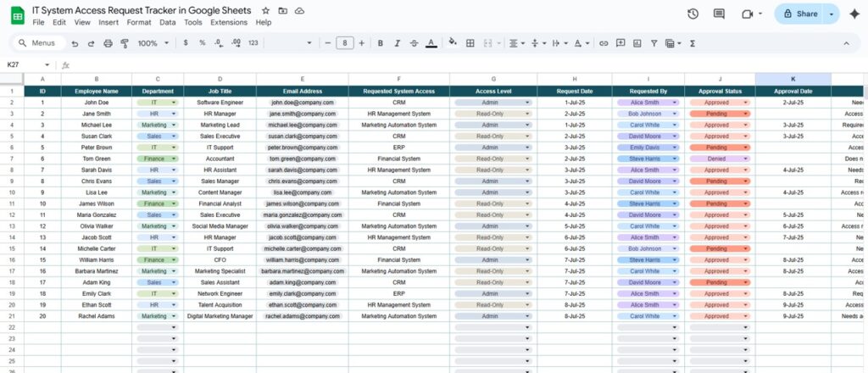Toggle strikethrough formatting
Screen dimensions: 868x373
click(x=414, y=43)
